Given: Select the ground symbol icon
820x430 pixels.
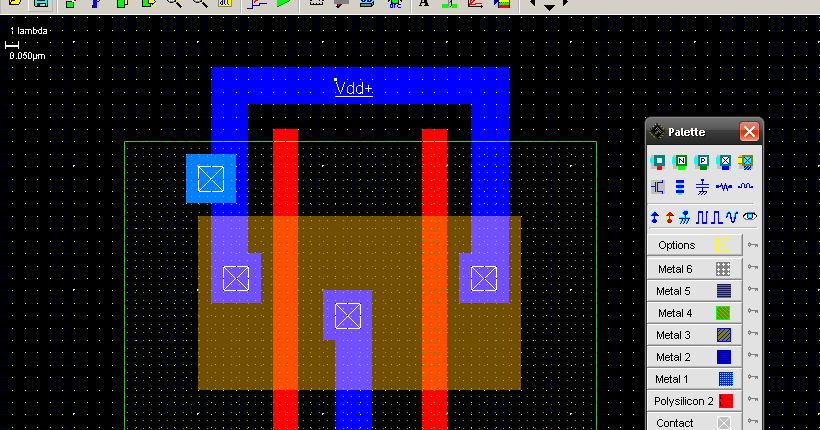Looking at the screenshot, I should click(685, 217).
